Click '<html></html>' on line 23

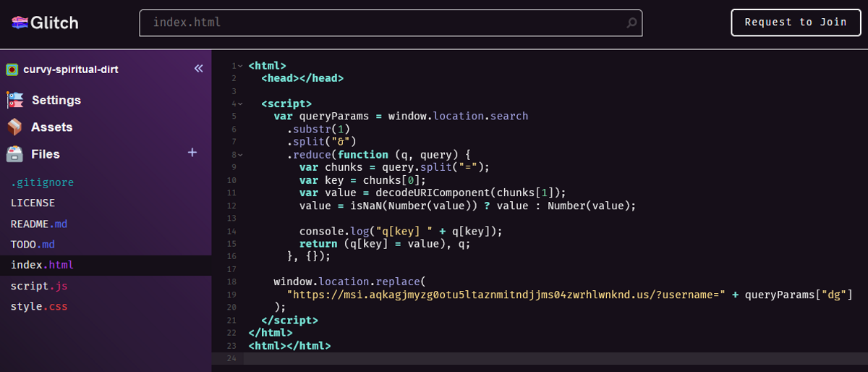(x=289, y=345)
